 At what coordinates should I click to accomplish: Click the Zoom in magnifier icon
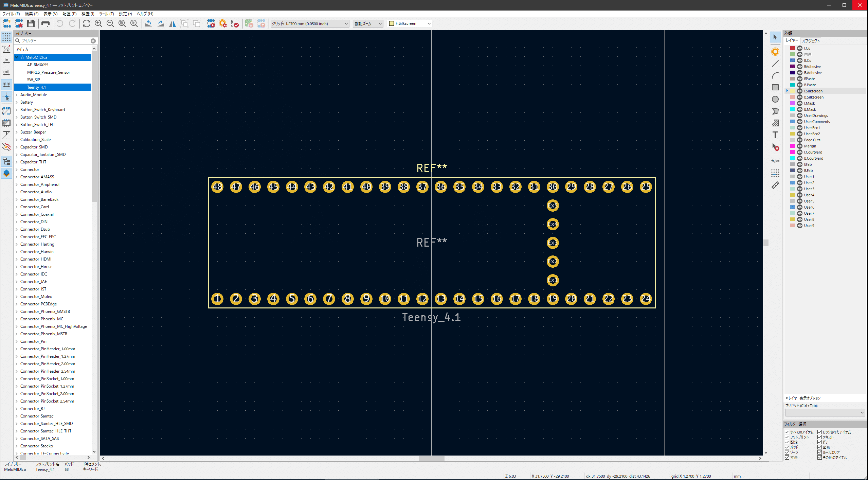coord(98,23)
